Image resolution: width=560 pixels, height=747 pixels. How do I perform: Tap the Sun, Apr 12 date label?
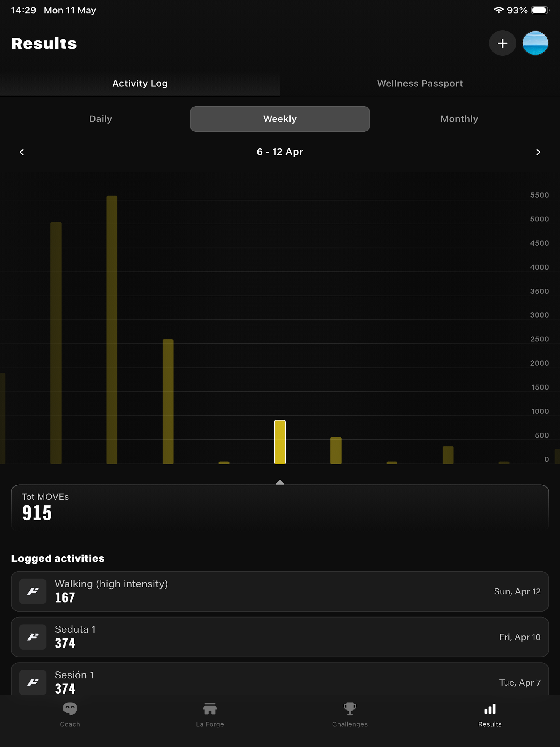click(x=517, y=591)
